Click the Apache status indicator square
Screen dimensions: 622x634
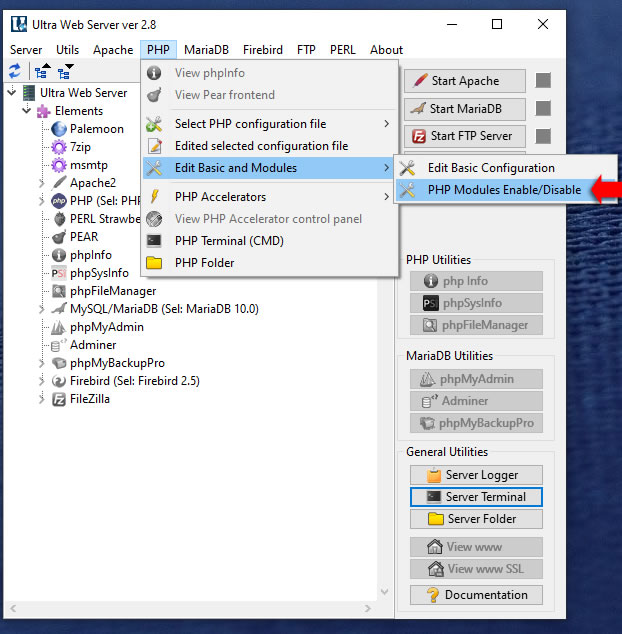point(543,80)
